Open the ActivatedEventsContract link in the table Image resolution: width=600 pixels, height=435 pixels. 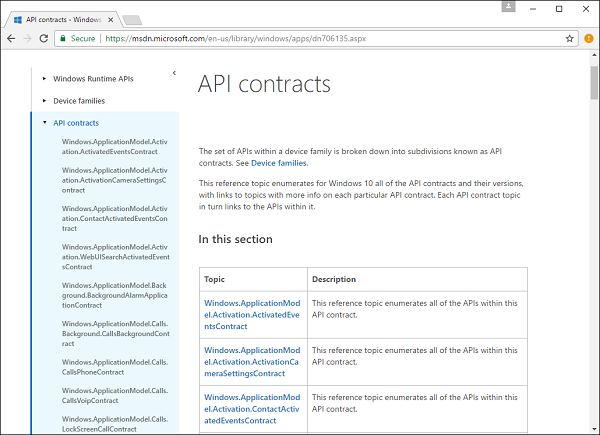pyautogui.click(x=250, y=312)
